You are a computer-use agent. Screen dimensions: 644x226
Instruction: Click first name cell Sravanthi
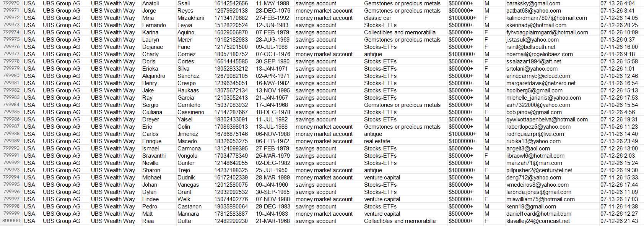pos(159,156)
